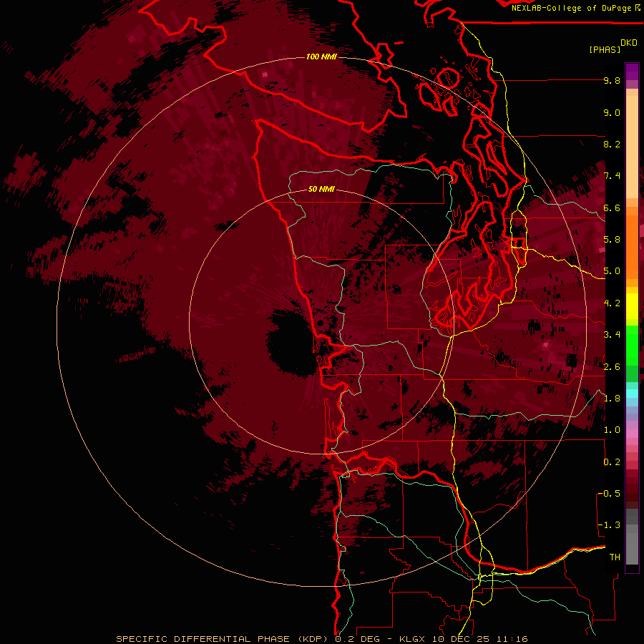Click the -0.5 value on the scale
This screenshot has width=644, height=644.
click(609, 494)
